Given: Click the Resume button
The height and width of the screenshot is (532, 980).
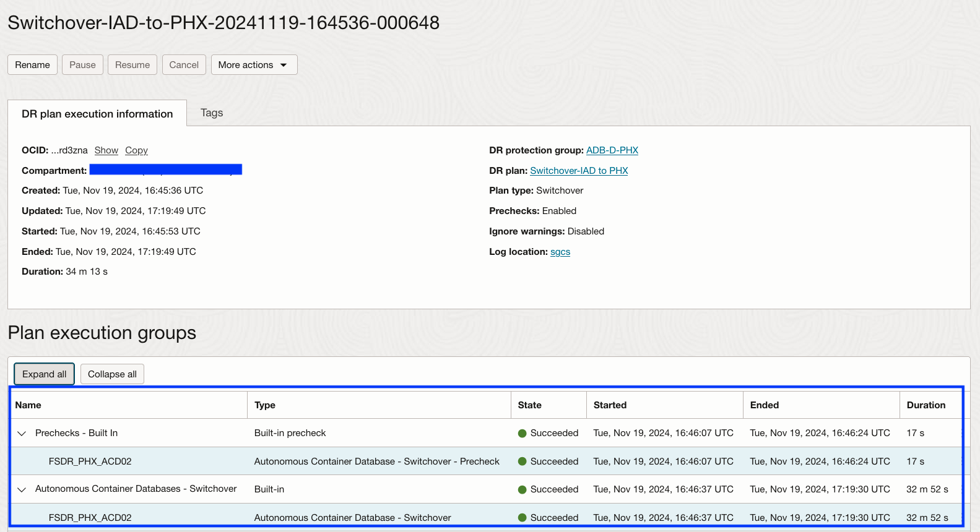Looking at the screenshot, I should click(132, 65).
